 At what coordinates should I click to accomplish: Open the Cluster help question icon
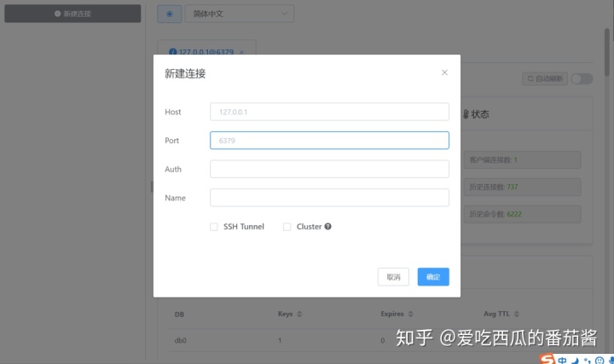click(327, 226)
